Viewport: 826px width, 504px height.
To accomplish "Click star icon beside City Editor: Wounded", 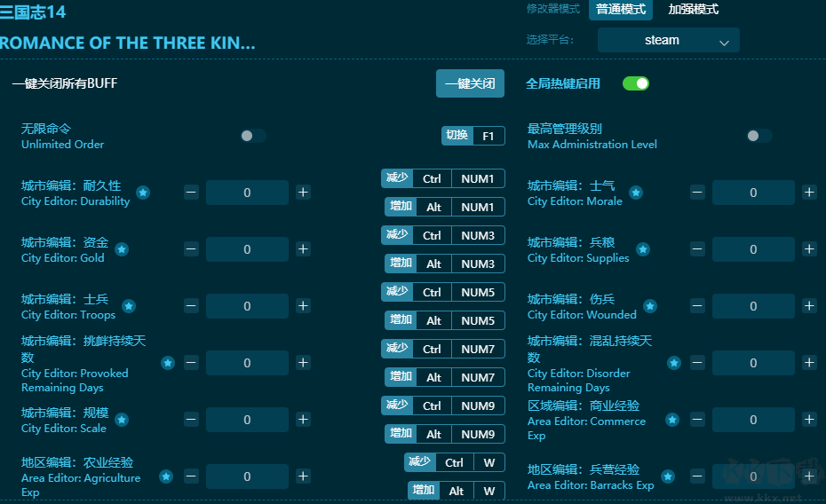I will tap(650, 306).
